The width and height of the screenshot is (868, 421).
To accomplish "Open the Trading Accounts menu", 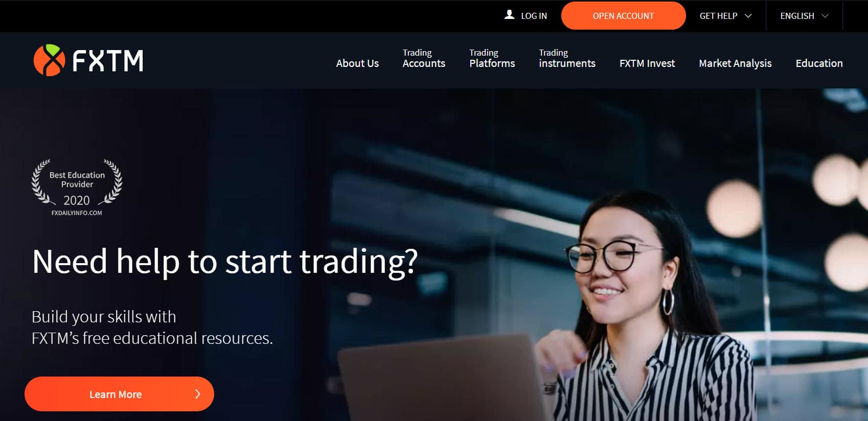I will coord(424,58).
